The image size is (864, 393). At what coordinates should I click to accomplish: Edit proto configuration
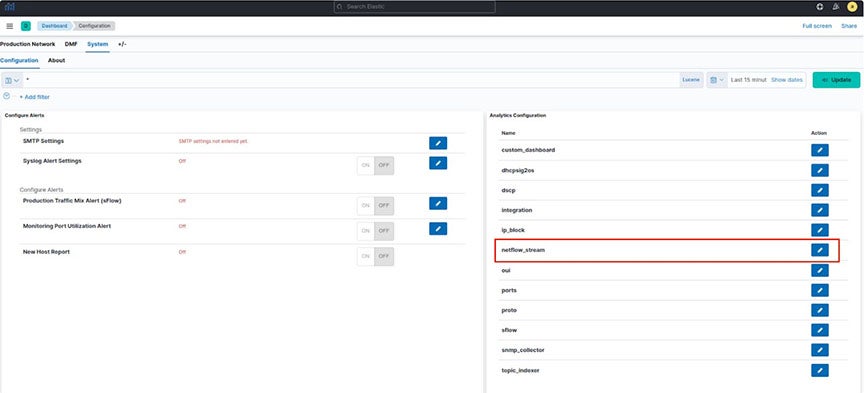(819, 310)
